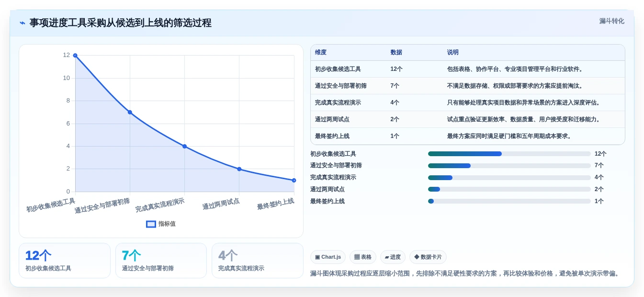Click the 数据卡片 tag chip
Viewport: 644px width, 297px height.
428,257
